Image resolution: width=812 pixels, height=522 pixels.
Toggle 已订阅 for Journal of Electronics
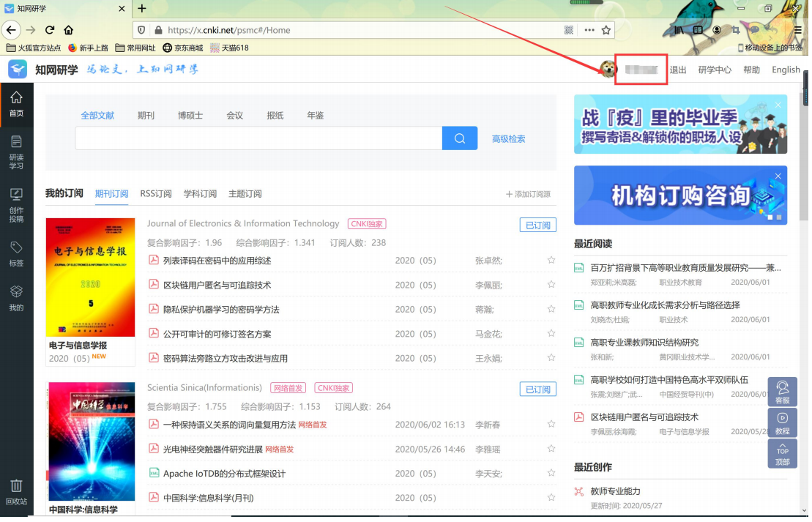[x=537, y=225]
